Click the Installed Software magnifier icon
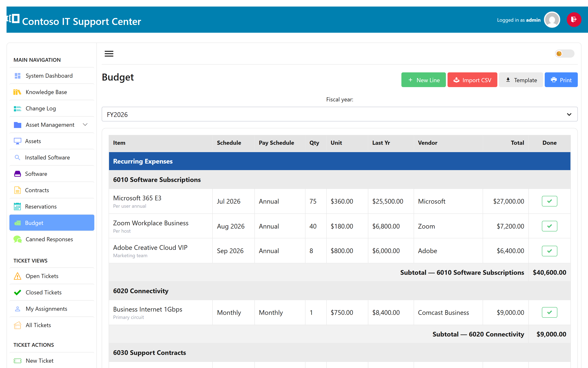Image resolution: width=588 pixels, height=368 pixels. click(x=18, y=157)
